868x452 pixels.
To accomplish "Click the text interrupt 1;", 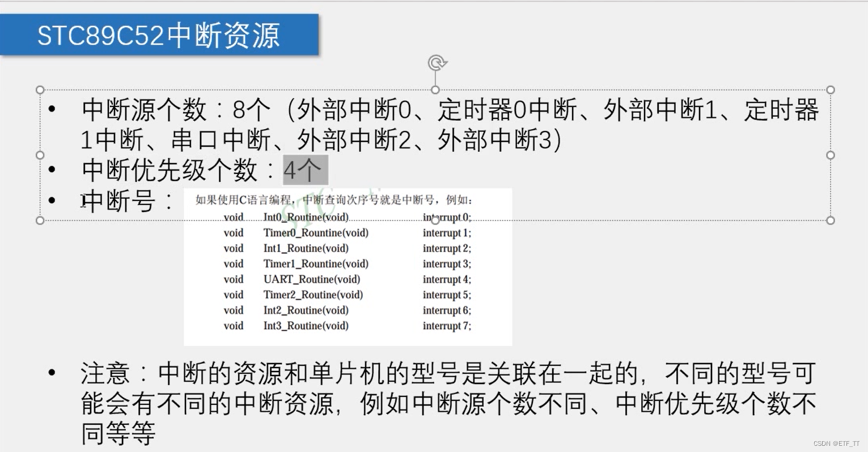I will 447,233.
